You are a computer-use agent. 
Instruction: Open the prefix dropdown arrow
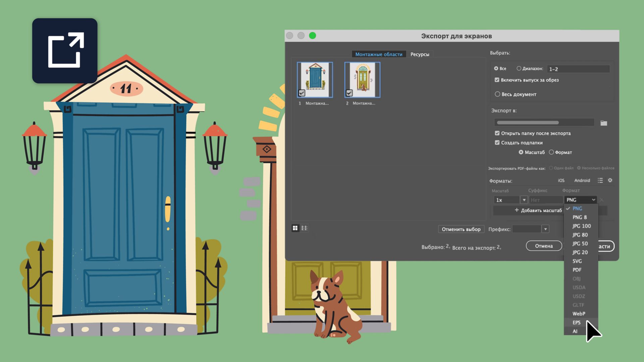[x=545, y=229]
